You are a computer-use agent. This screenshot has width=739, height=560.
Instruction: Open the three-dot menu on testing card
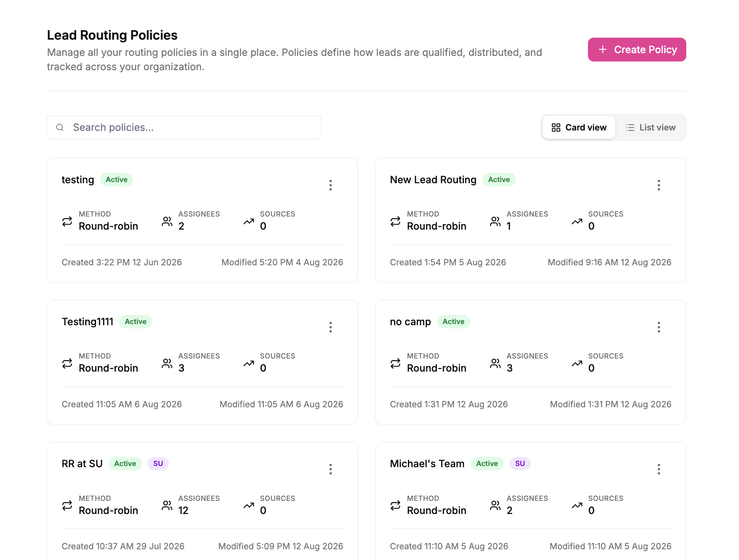point(331,185)
